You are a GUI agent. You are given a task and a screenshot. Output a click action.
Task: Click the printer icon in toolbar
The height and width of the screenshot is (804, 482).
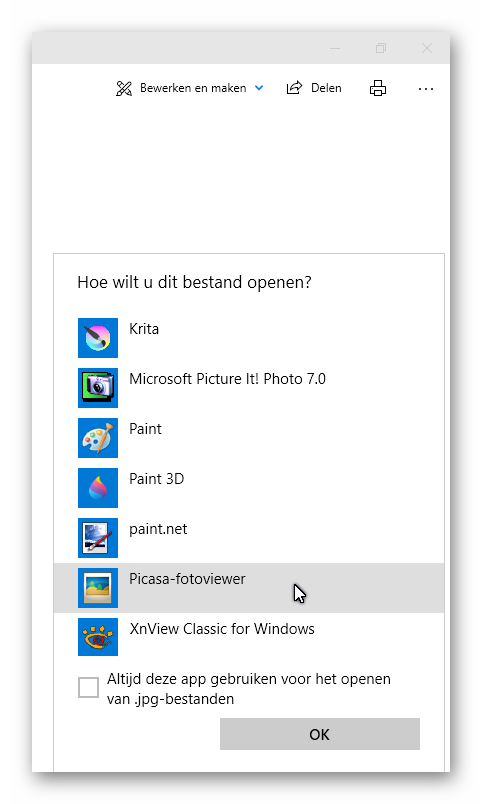pyautogui.click(x=378, y=88)
